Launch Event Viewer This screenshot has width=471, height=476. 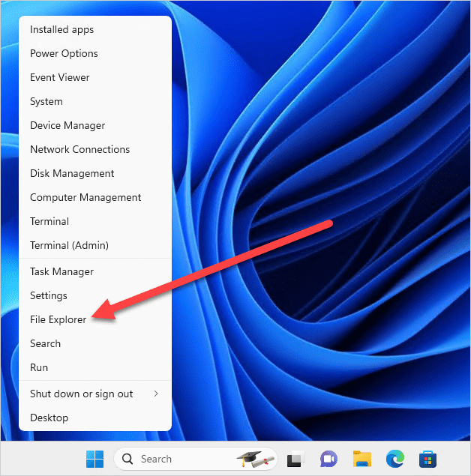point(95,77)
